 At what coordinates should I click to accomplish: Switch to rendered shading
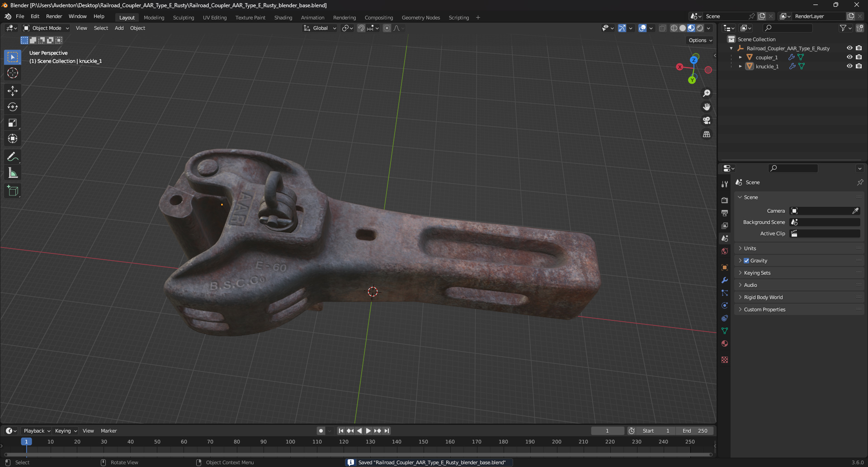(x=700, y=28)
